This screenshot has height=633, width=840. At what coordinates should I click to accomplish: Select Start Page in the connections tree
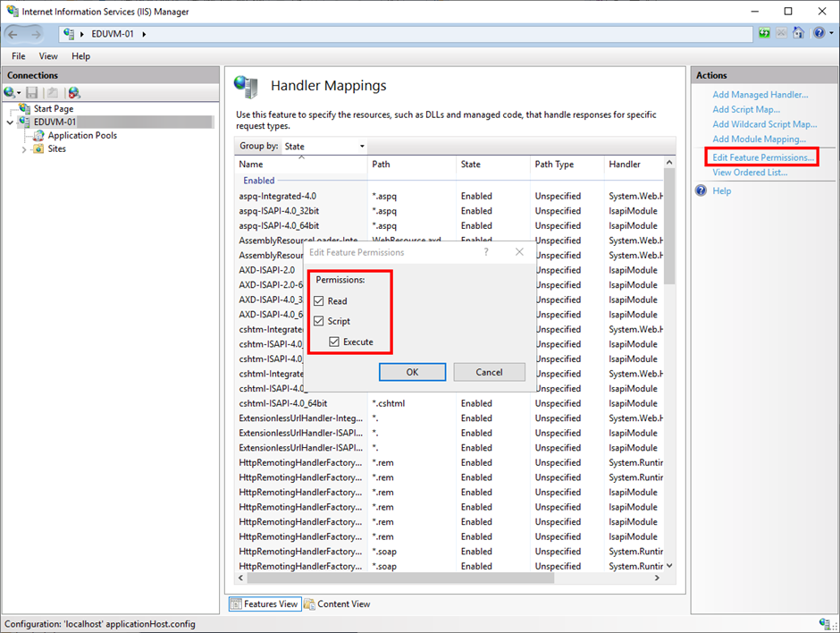coord(54,109)
